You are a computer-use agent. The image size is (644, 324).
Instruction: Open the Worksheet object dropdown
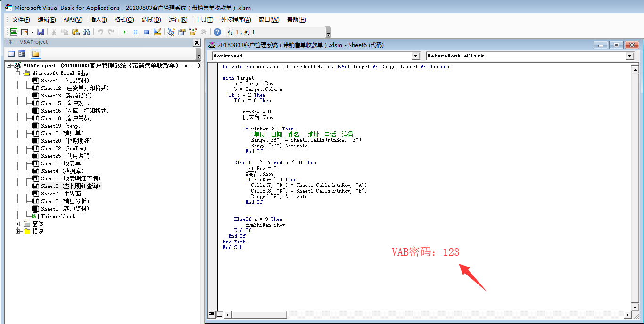pos(416,56)
